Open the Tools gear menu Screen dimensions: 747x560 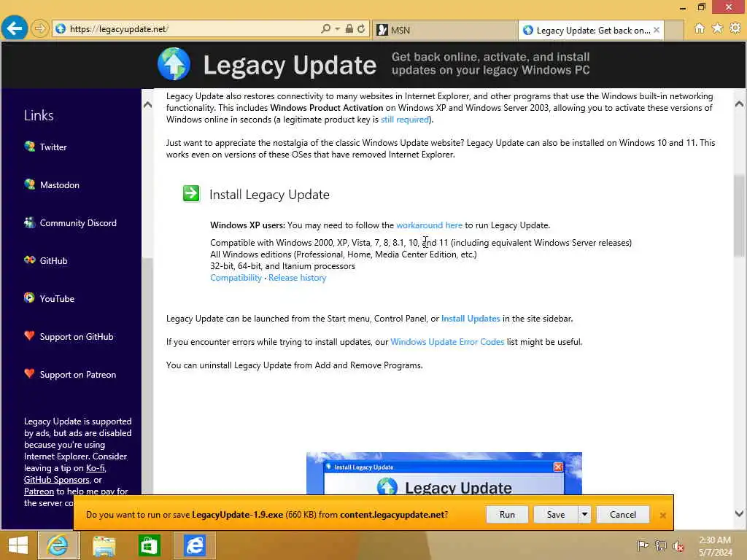click(735, 28)
